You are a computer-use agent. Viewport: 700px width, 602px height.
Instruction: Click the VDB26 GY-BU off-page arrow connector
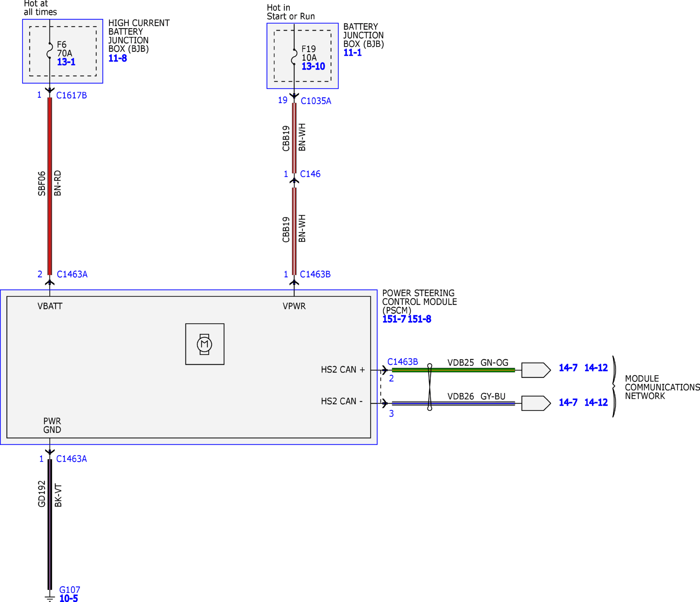[x=536, y=403]
